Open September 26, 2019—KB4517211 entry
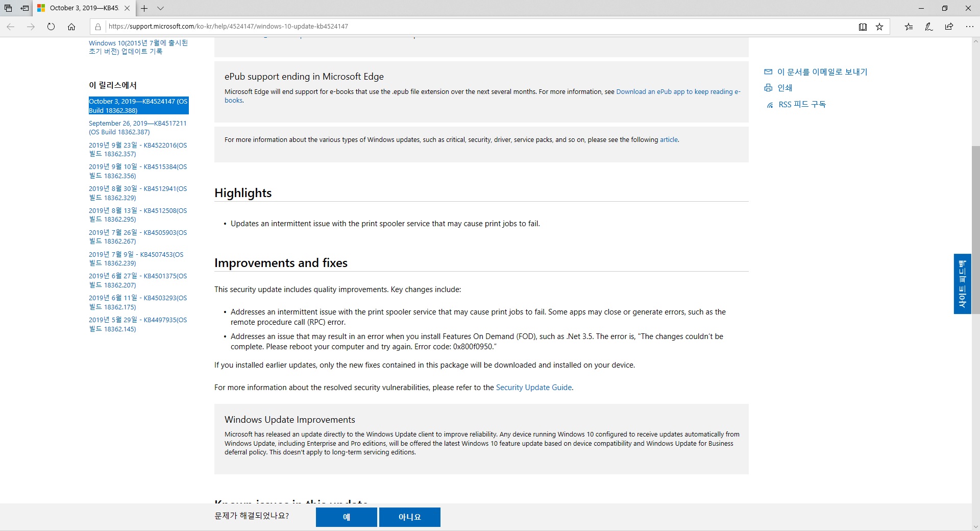 click(138, 128)
